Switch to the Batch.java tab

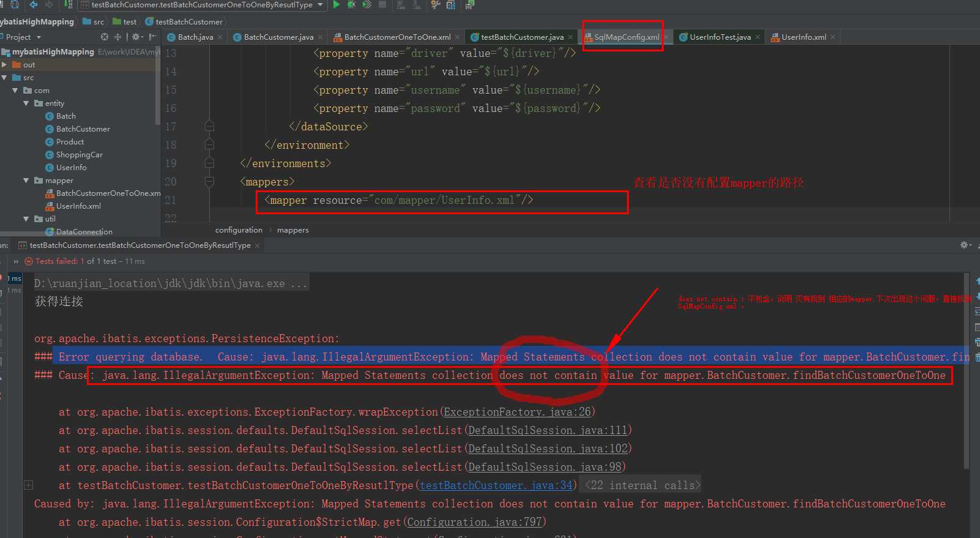pyautogui.click(x=195, y=37)
